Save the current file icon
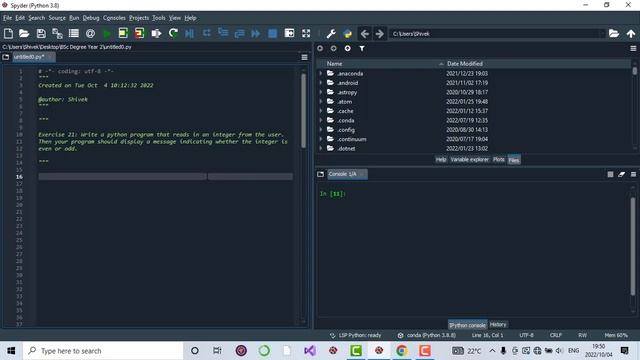The height and width of the screenshot is (360, 640). 41,33
